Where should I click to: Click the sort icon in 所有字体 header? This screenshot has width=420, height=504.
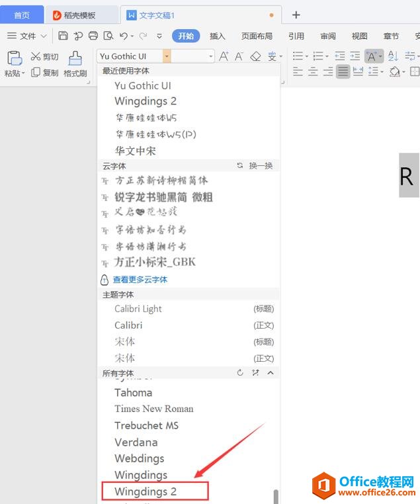pos(255,372)
